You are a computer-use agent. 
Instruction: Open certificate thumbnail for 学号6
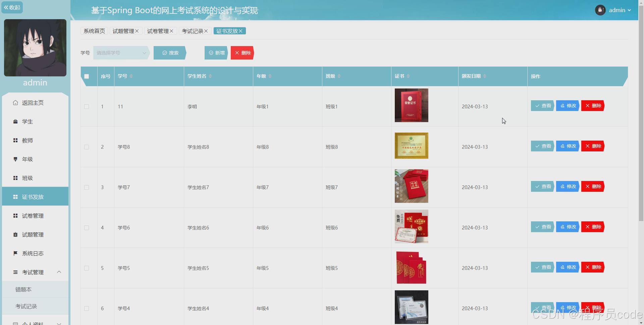point(412,227)
